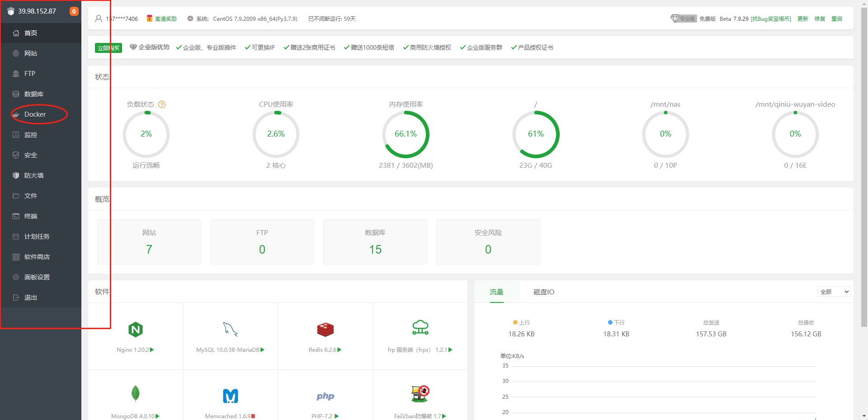
Task: Switch to the 磁盘IO tab
Action: [544, 292]
